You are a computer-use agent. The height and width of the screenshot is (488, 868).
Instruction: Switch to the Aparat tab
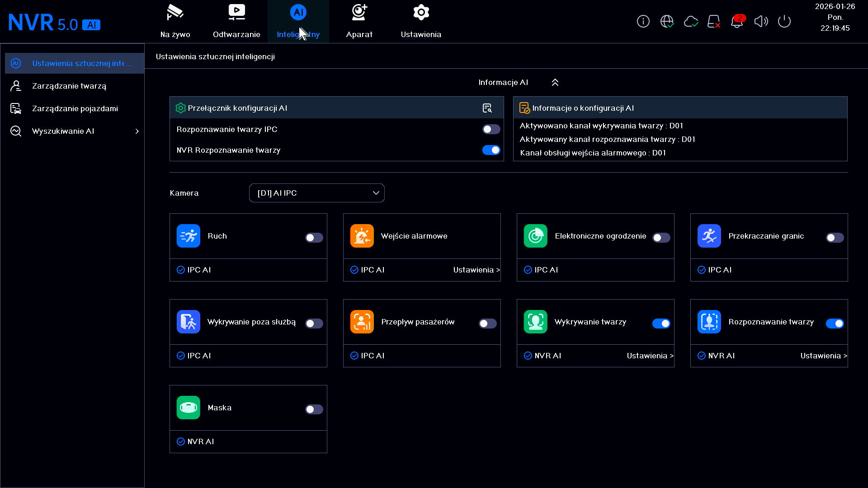point(359,21)
